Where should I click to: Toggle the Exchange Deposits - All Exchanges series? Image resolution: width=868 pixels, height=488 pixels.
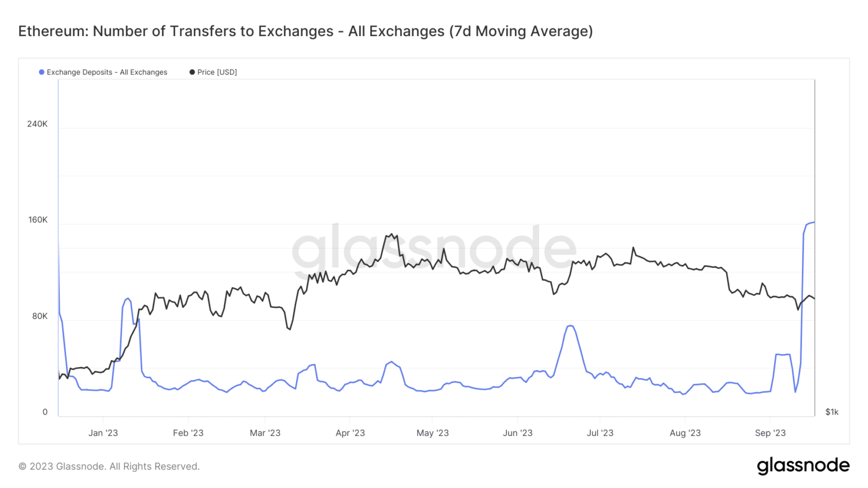[x=107, y=72]
